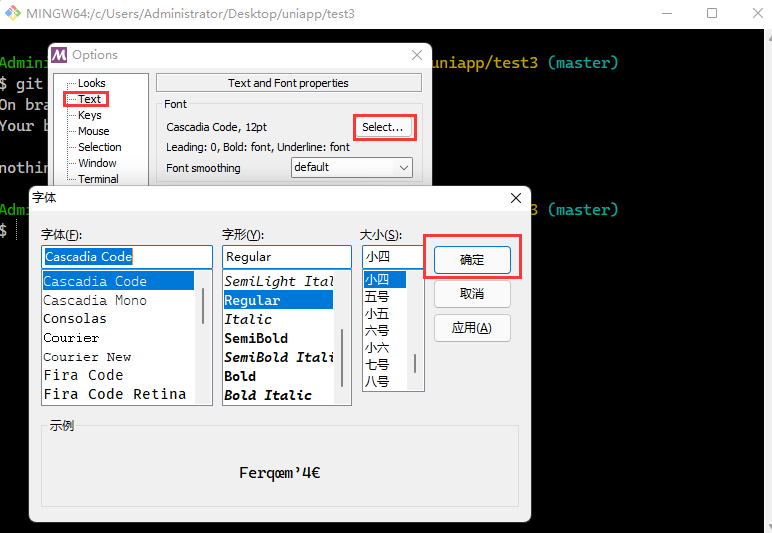The image size is (772, 533).
Task: Select Cascadia Mono font
Action: point(118,300)
